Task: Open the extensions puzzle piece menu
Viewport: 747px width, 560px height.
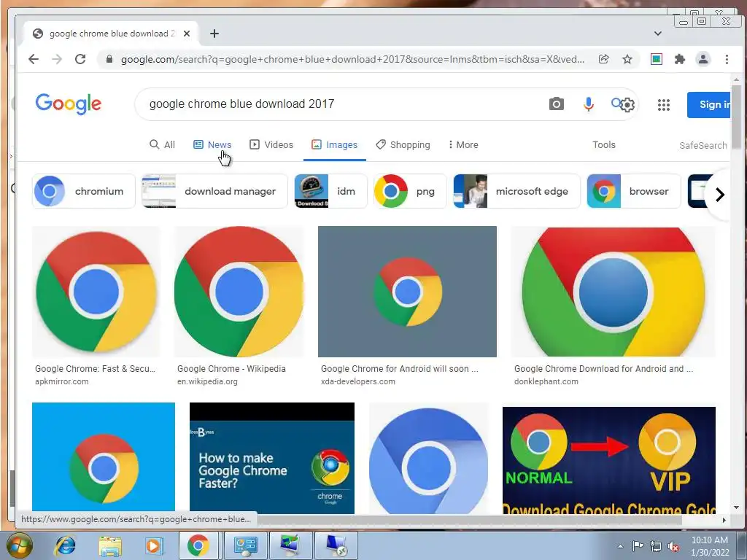Action: click(x=680, y=59)
